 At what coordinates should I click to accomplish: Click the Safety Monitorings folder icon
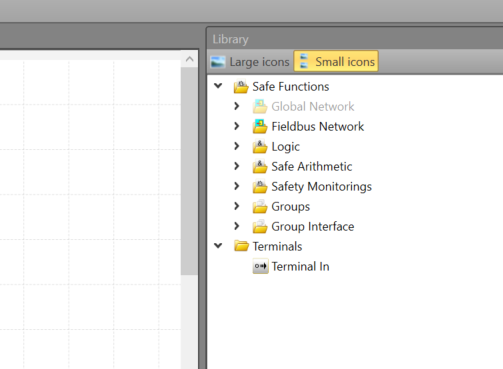[x=260, y=186]
